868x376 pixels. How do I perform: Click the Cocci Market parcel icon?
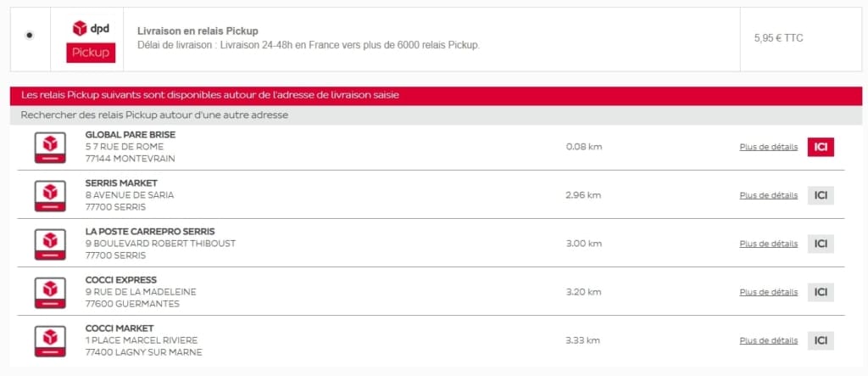coord(50,340)
